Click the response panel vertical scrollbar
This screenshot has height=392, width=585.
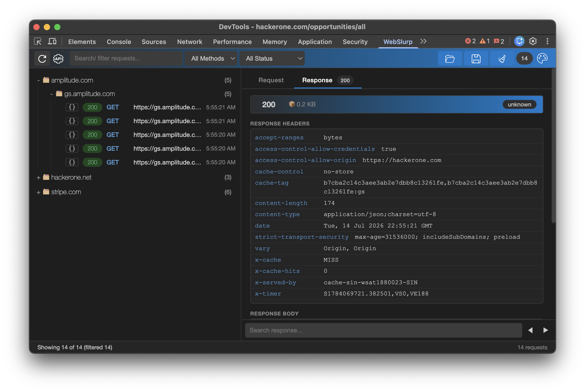(x=553, y=146)
